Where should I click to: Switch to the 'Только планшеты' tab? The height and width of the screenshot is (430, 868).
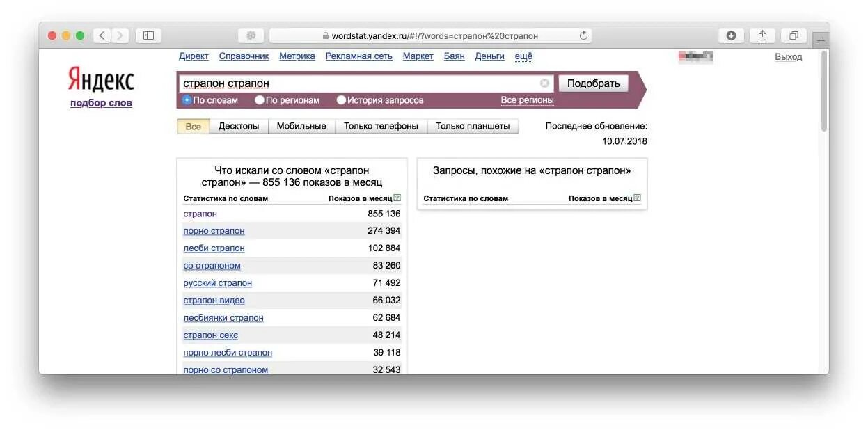pos(473,126)
